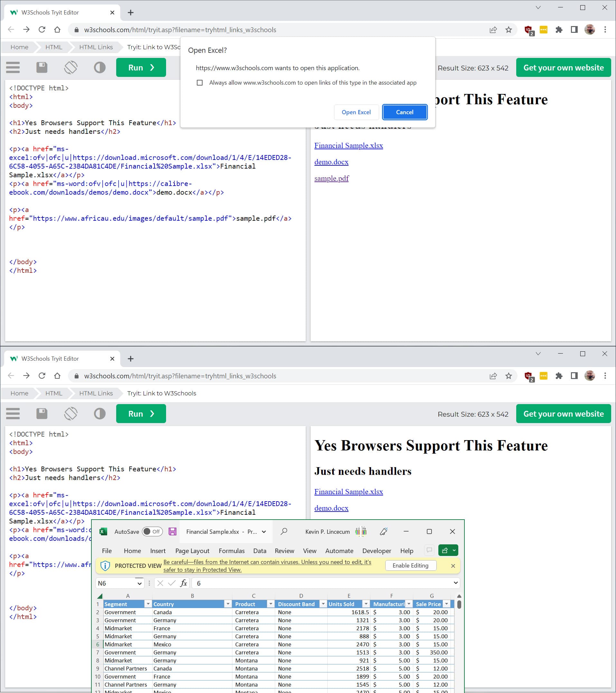Switch to the Excel Formulas tab

pos(232,550)
